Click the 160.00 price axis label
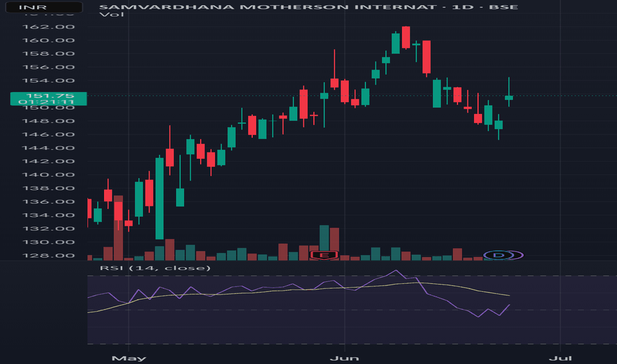This screenshot has height=364, width=617. (x=48, y=40)
